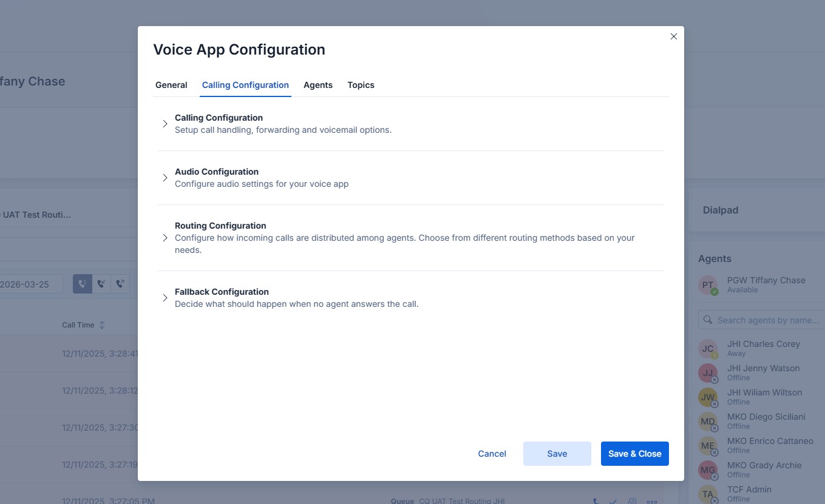This screenshot has width=825, height=504.
Task: Click the MKO Grady Archie name
Action: click(x=764, y=465)
